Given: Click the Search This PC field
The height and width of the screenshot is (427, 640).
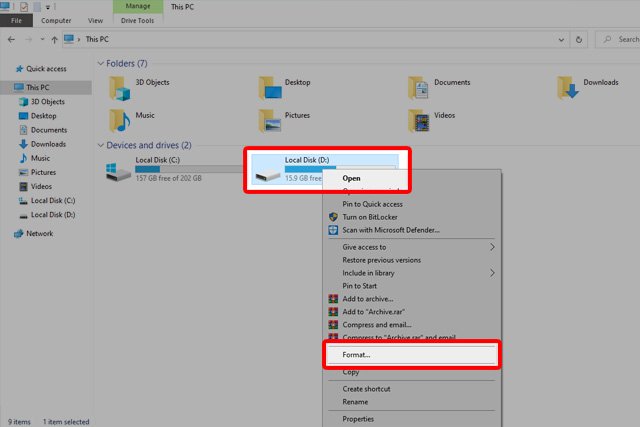Looking at the screenshot, I should 620,39.
